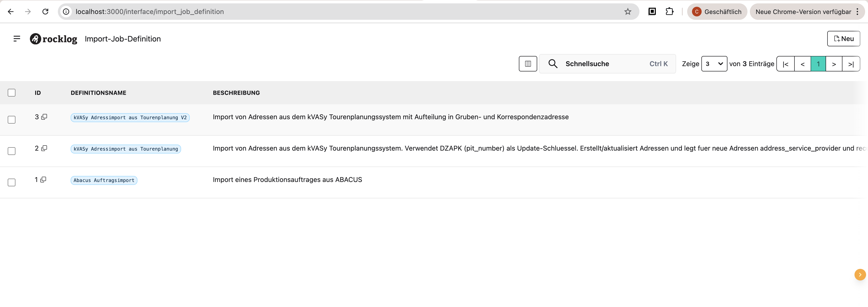Screen dimensions: 868x307
Task: Copy the ID of row 2
Action: (44, 148)
